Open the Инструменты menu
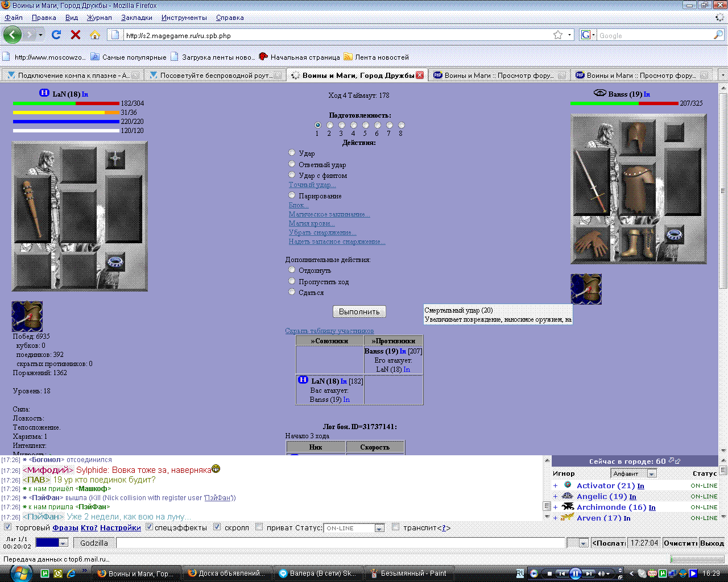 pyautogui.click(x=184, y=18)
